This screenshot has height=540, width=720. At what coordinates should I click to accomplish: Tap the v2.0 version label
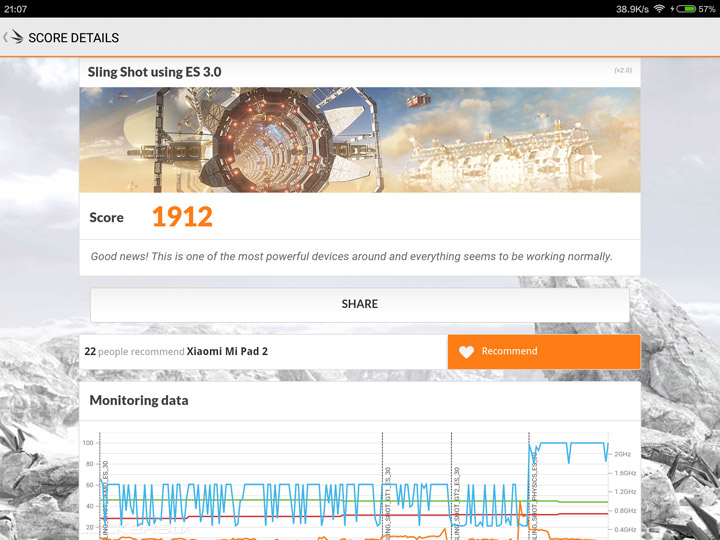point(623,70)
